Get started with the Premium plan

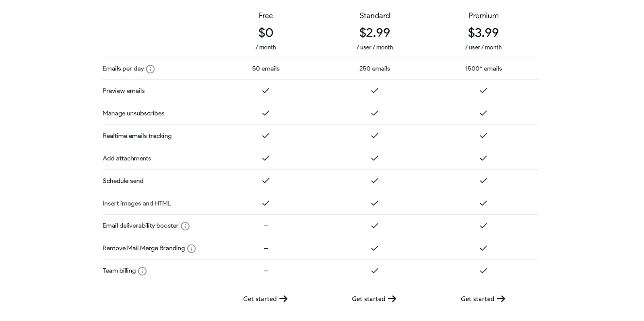coord(477,299)
